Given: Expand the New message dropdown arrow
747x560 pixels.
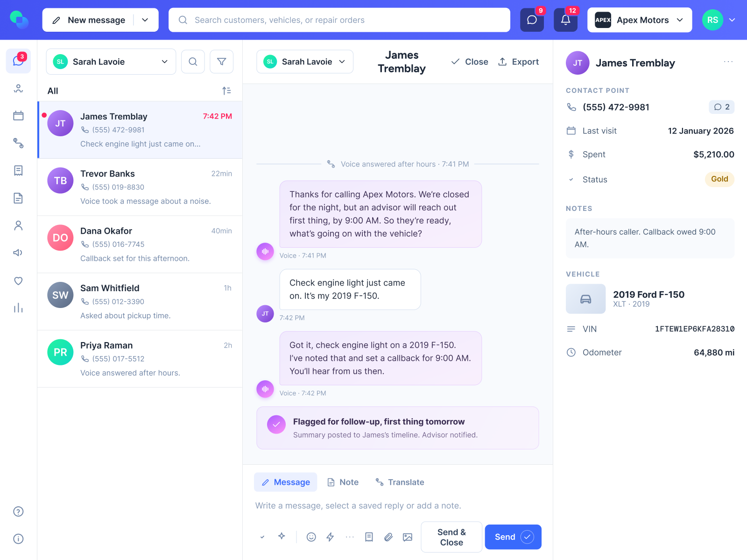Looking at the screenshot, I should click(145, 20).
